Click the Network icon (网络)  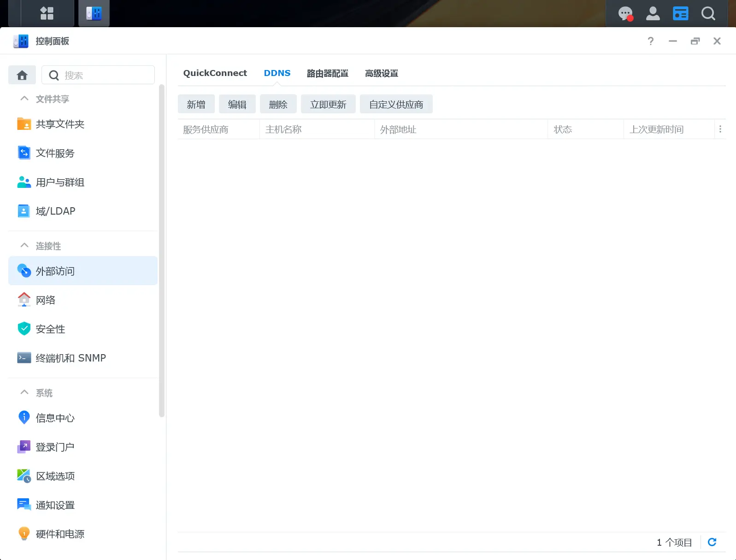pos(24,300)
